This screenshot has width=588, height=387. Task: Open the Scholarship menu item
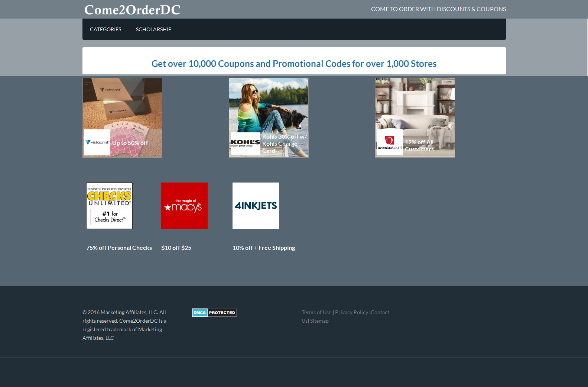[153, 29]
